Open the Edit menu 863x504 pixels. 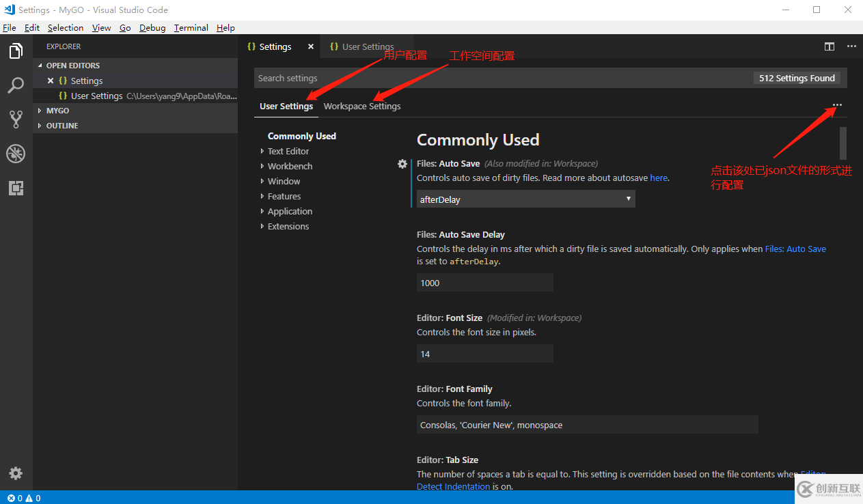[31, 27]
